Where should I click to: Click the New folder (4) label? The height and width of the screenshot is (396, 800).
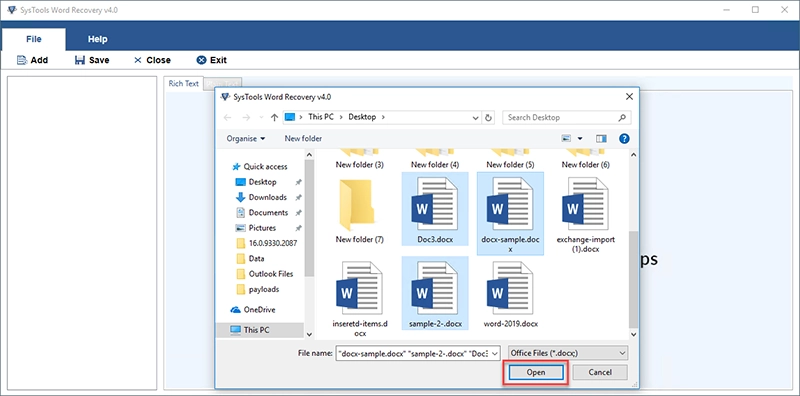click(x=435, y=165)
